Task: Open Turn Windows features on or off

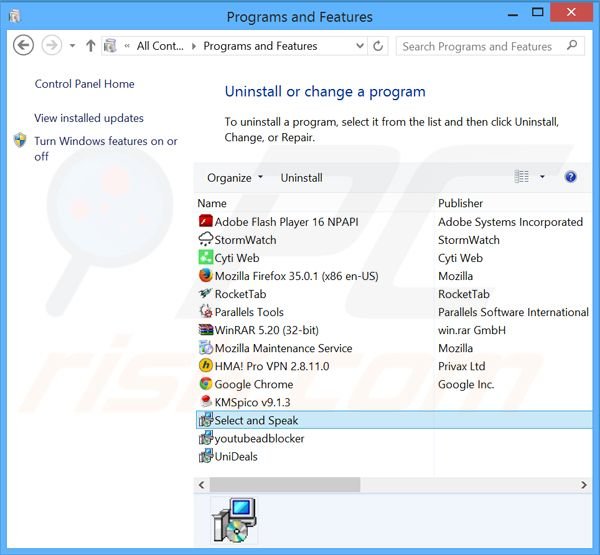Action: [106, 149]
